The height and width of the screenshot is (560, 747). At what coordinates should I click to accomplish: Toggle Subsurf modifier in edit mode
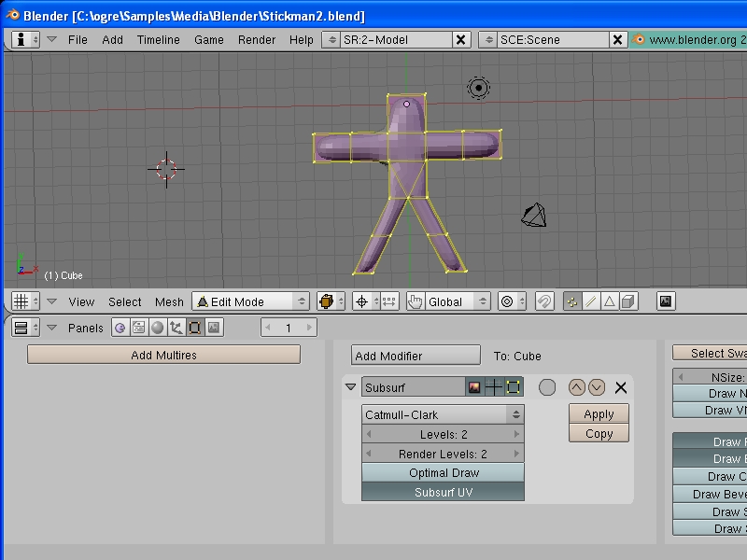[514, 387]
